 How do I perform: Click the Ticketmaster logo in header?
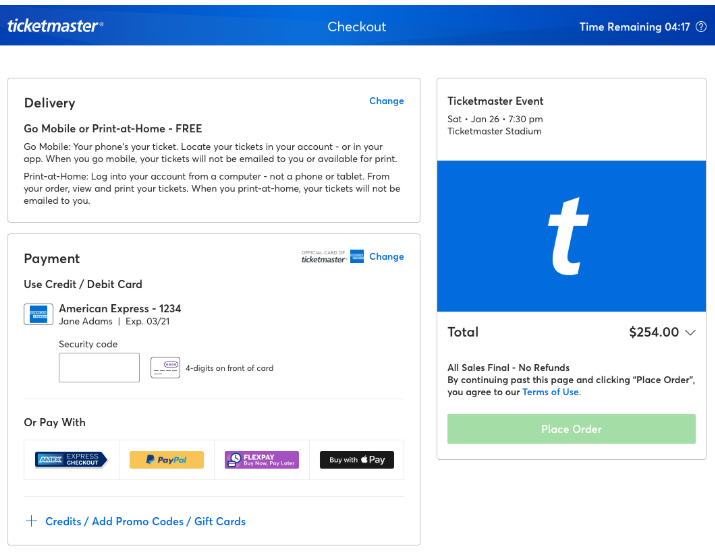tap(55, 26)
